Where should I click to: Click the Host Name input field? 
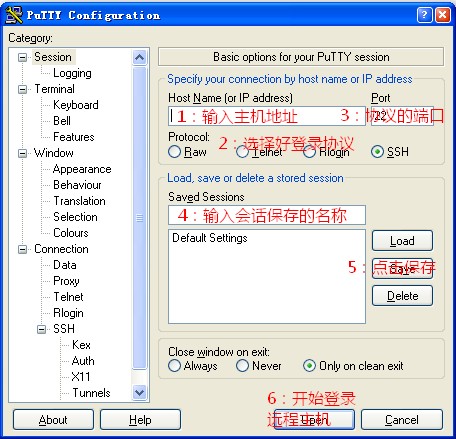(x=267, y=116)
